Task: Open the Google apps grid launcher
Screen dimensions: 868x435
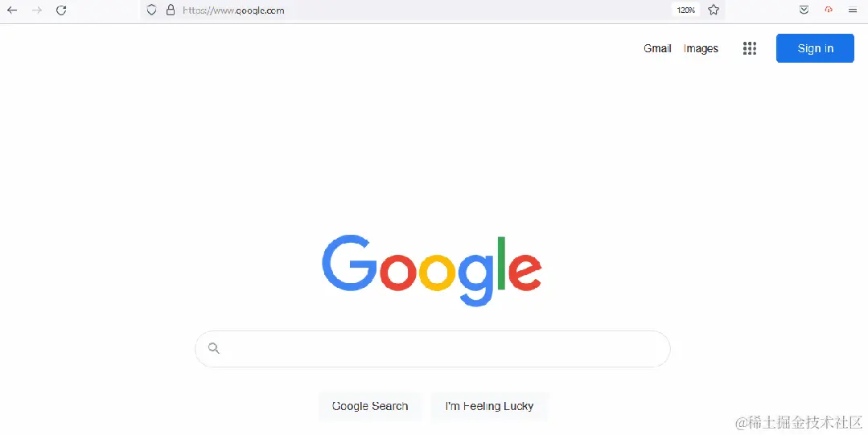Action: 750,49
